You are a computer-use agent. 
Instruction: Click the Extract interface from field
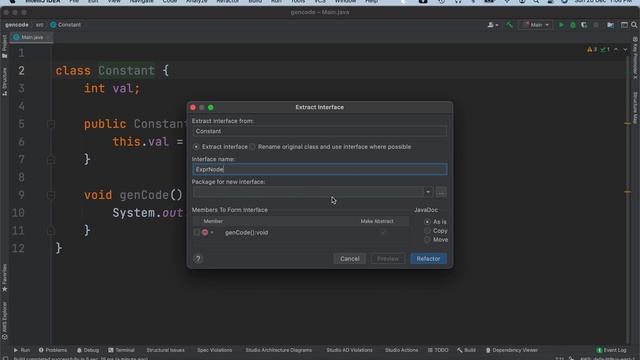point(320,131)
